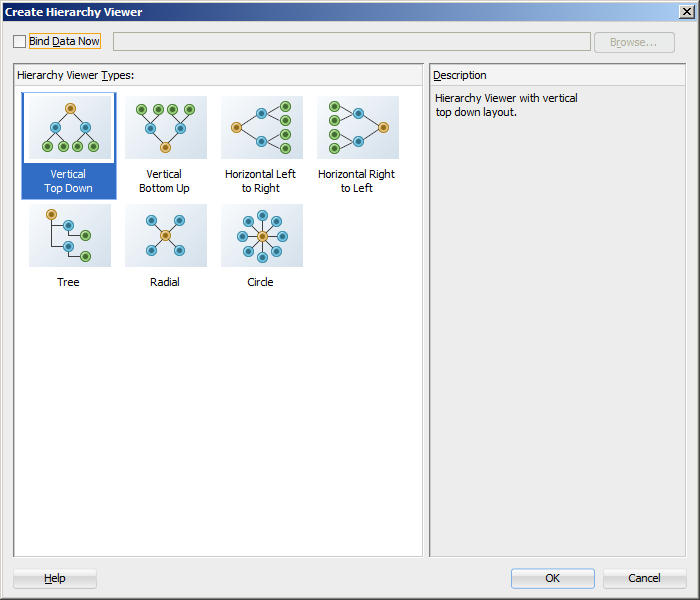This screenshot has height=600, width=700.
Task: Click the description text about vertical layout
Action: point(506,105)
